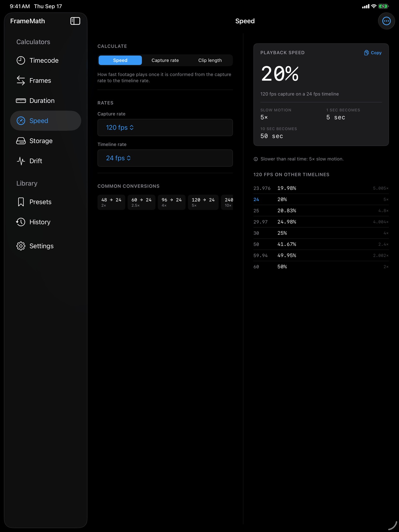The width and height of the screenshot is (399, 532).
Task: Click the FrameMath app title
Action: [28, 21]
